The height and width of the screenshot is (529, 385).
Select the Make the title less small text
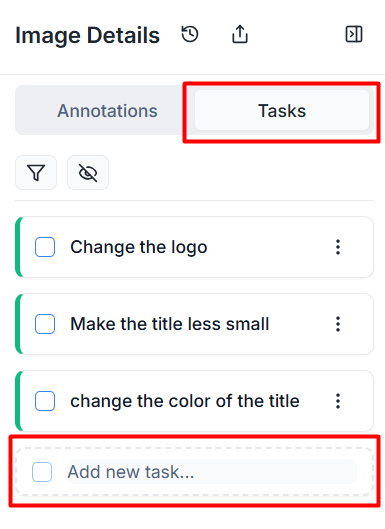click(x=169, y=324)
